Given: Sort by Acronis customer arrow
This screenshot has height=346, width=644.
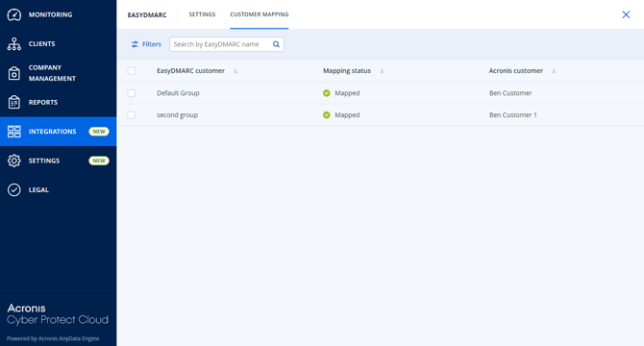Looking at the screenshot, I should tap(554, 71).
